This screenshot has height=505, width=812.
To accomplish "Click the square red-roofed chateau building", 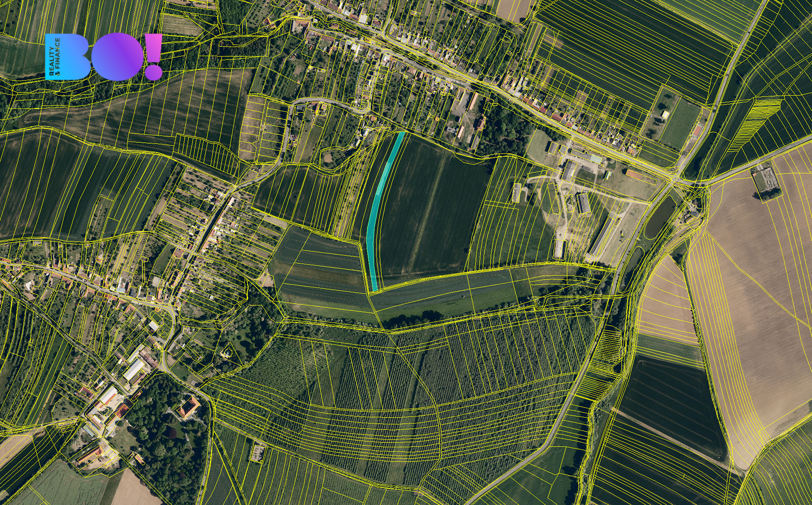I will point(189,407).
